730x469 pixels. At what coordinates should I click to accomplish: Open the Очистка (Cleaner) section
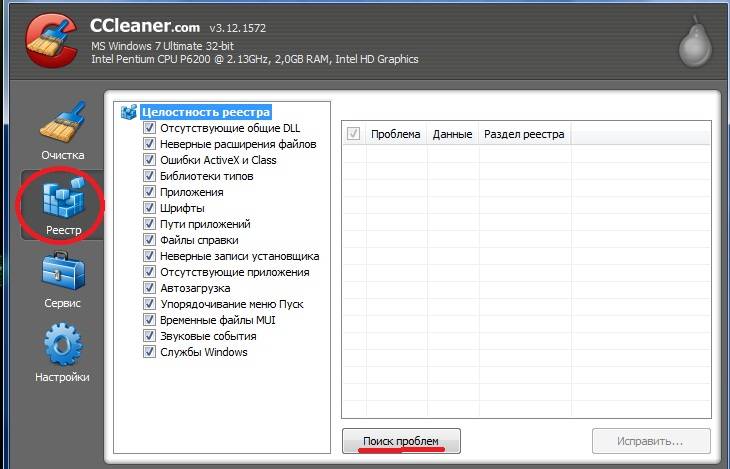coord(62,131)
